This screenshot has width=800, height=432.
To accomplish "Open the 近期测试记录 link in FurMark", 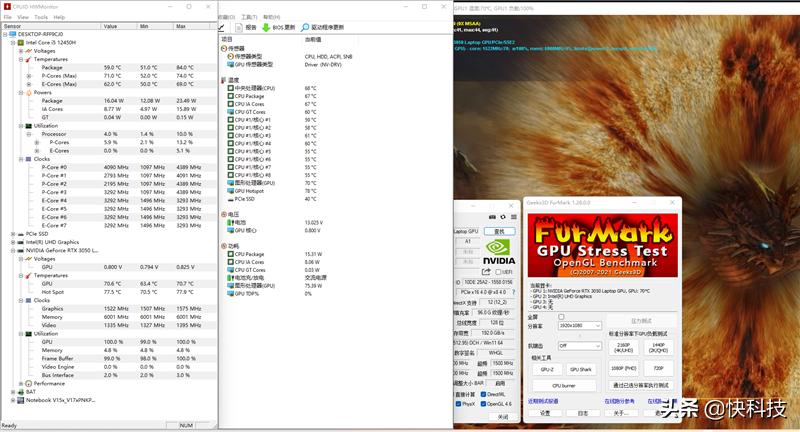I will point(543,401).
